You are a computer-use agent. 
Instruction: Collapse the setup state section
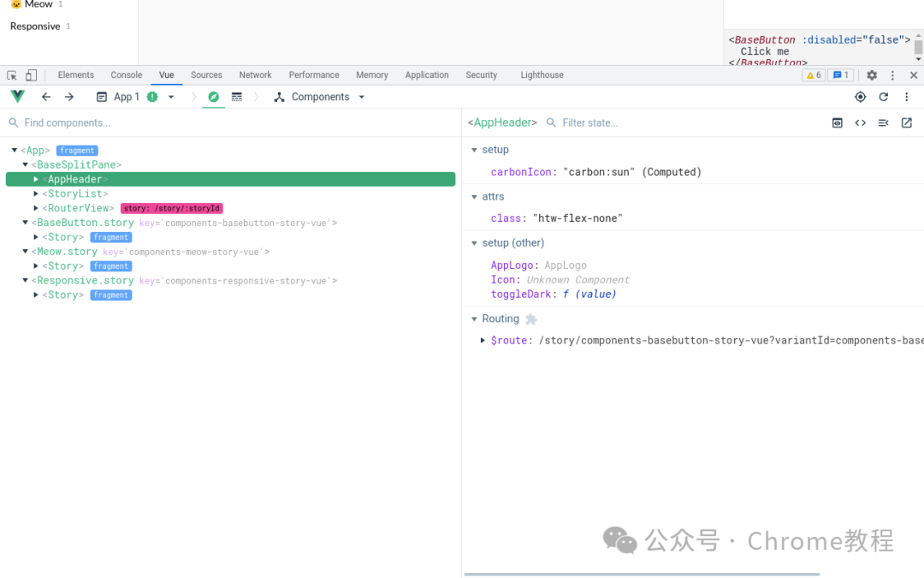coord(474,150)
